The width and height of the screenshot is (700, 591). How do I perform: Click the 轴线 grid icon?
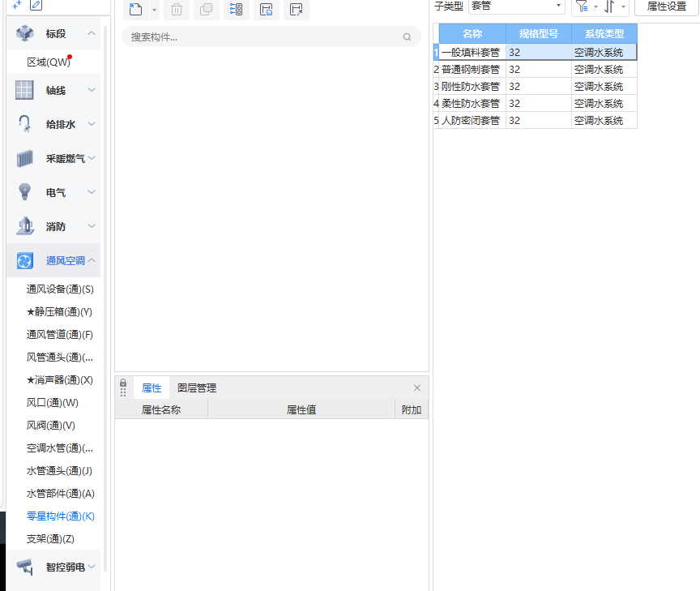(x=24, y=90)
